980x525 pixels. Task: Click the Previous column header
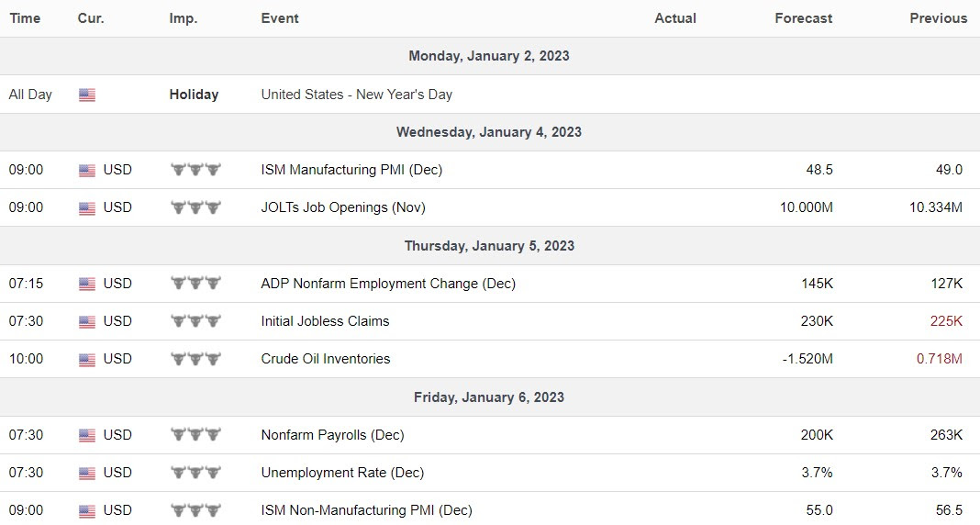pyautogui.click(x=938, y=18)
